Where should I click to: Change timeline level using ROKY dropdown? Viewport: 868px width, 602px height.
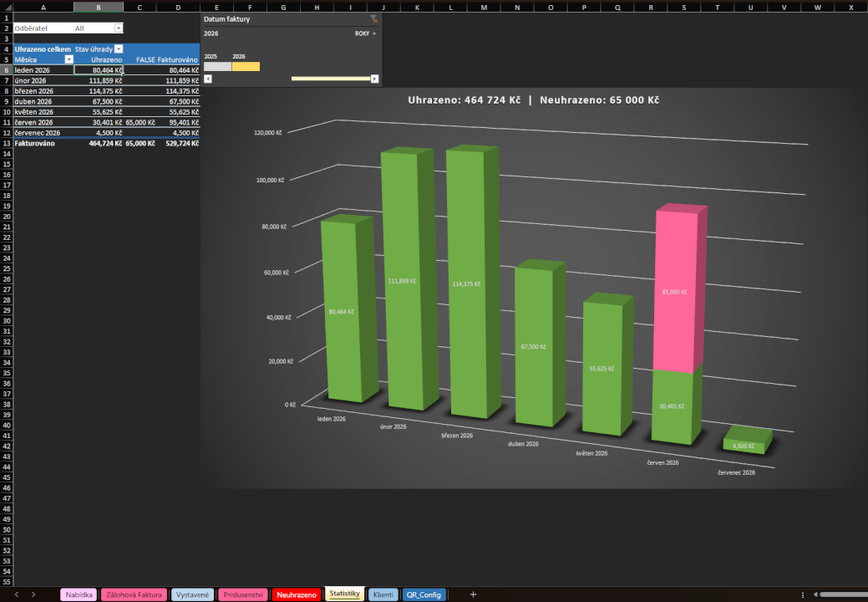coord(365,33)
